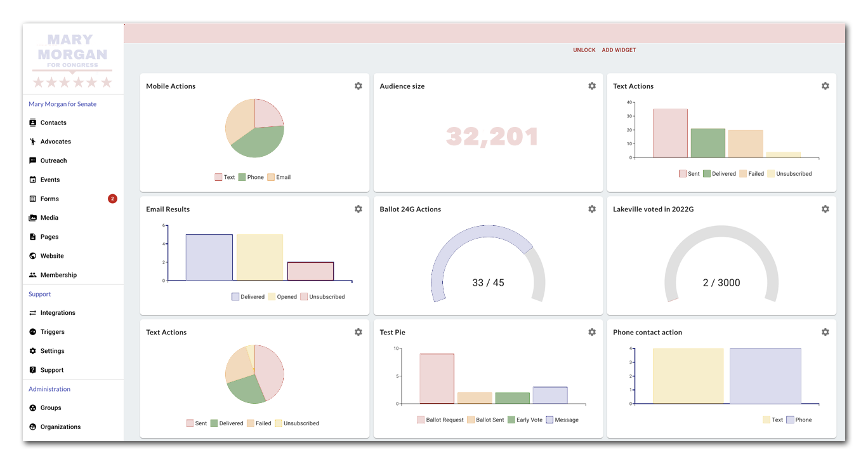The image size is (868, 464).
Task: Select Membership in the sidebar
Action: point(58,275)
